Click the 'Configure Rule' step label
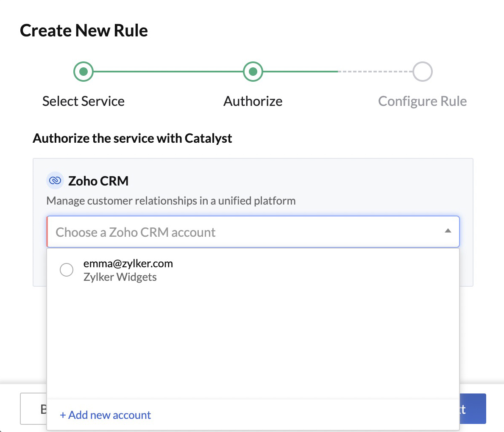This screenshot has width=504, height=432. 422,101
